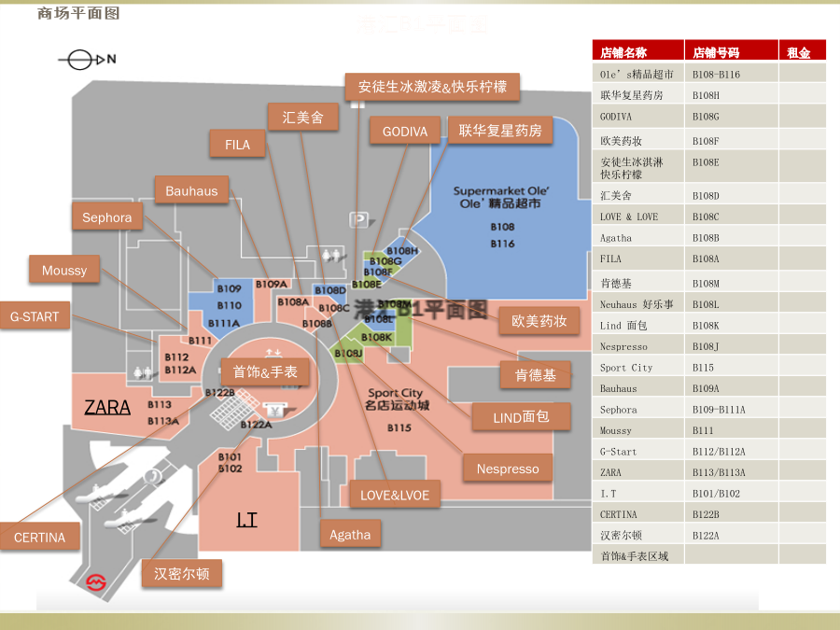Click the B122B unit label on the map
Image resolution: width=840 pixels, height=630 pixels.
[x=219, y=392]
